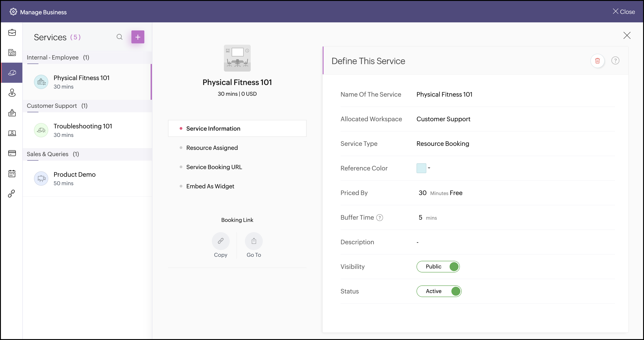Screen dimensions: 644x340
Task: Open the Go To booking link icon
Action: pos(254,241)
